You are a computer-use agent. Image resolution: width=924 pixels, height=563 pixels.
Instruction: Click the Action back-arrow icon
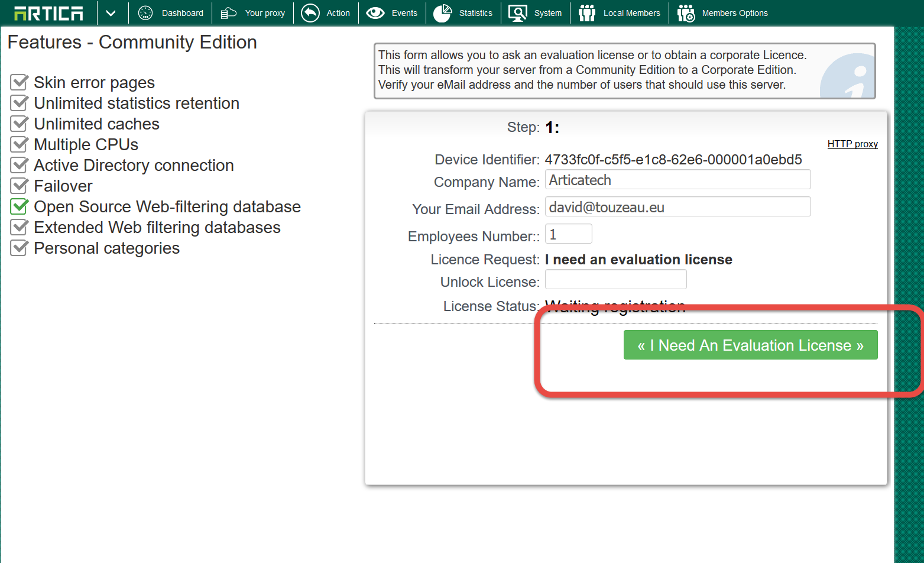point(310,13)
